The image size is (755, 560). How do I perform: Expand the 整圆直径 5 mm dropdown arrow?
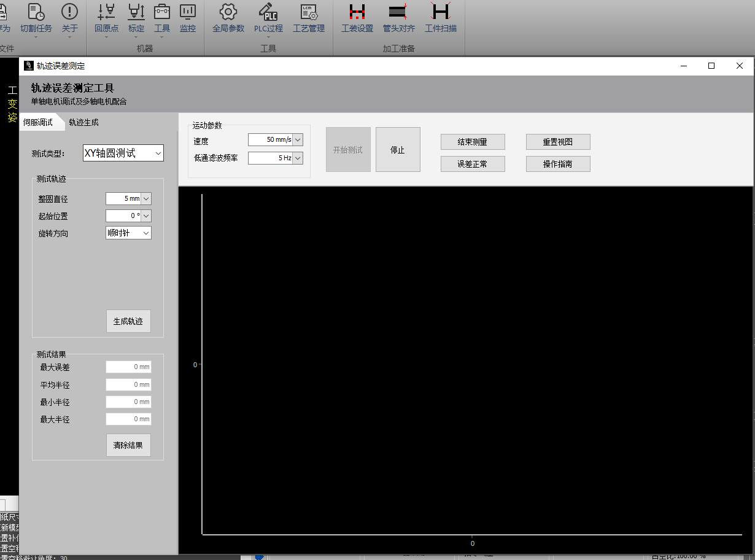point(146,198)
